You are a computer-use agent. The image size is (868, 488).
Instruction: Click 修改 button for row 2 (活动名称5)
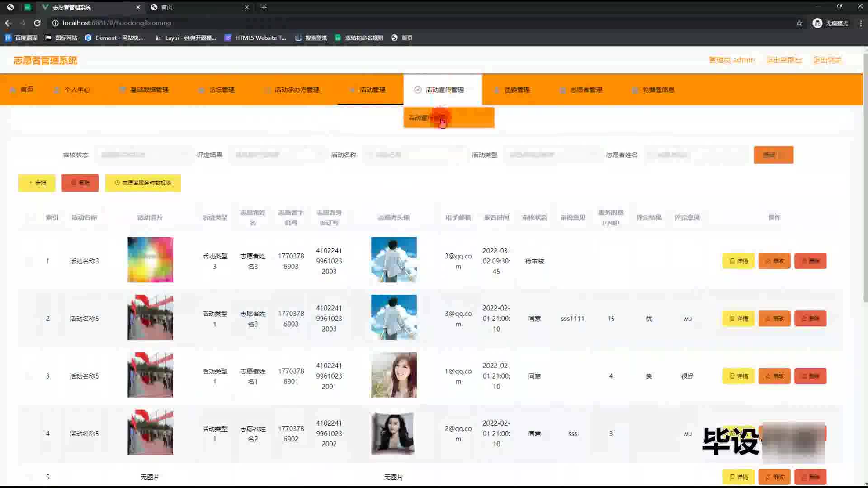point(774,319)
